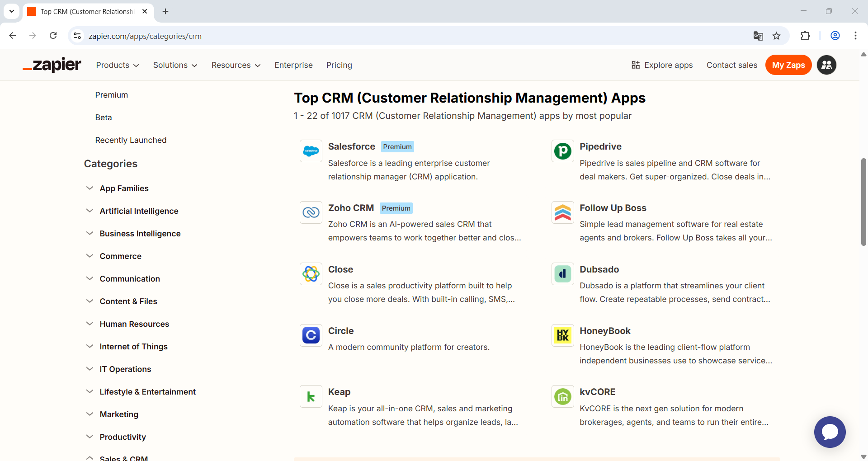This screenshot has width=868, height=461.
Task: Click the Zapier logo in header
Action: point(52,65)
